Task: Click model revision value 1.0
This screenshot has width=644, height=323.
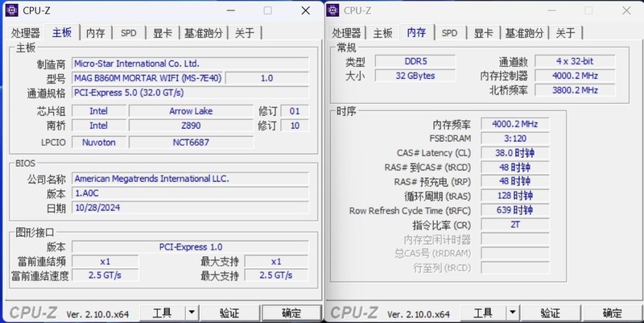Action: point(267,78)
